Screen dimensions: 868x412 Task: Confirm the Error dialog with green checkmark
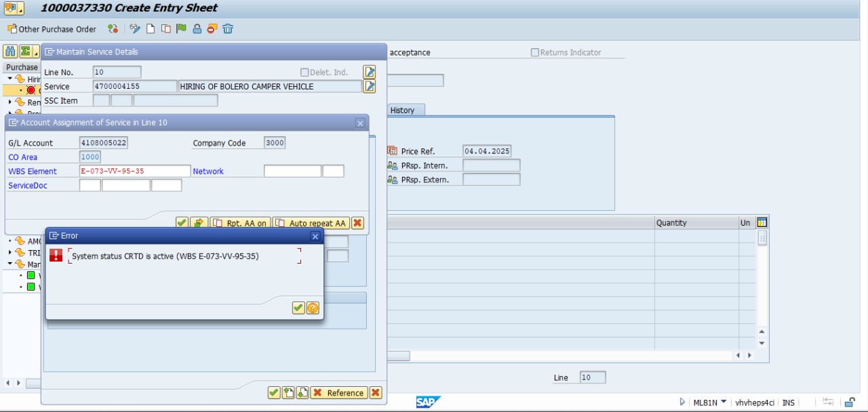pos(298,308)
